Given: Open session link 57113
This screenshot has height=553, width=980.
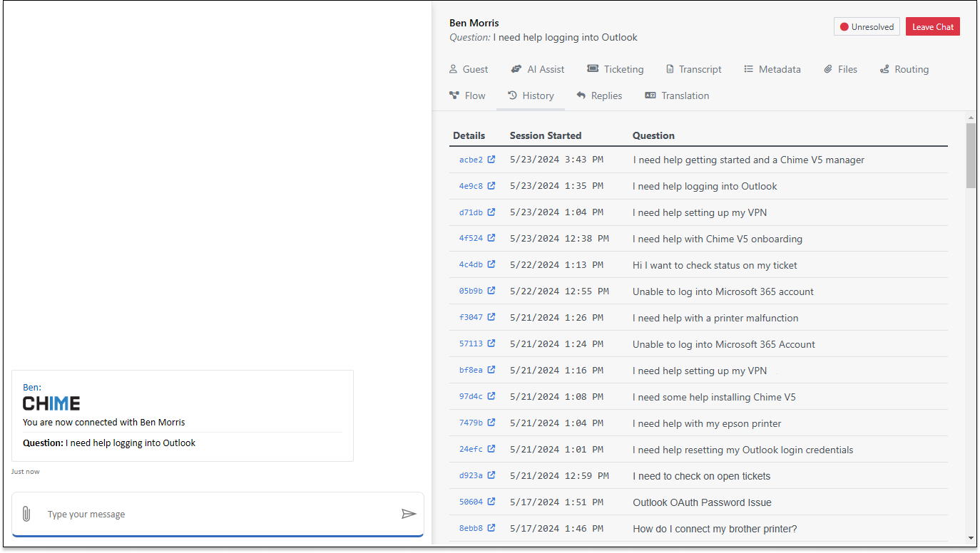Looking at the screenshot, I should point(471,344).
